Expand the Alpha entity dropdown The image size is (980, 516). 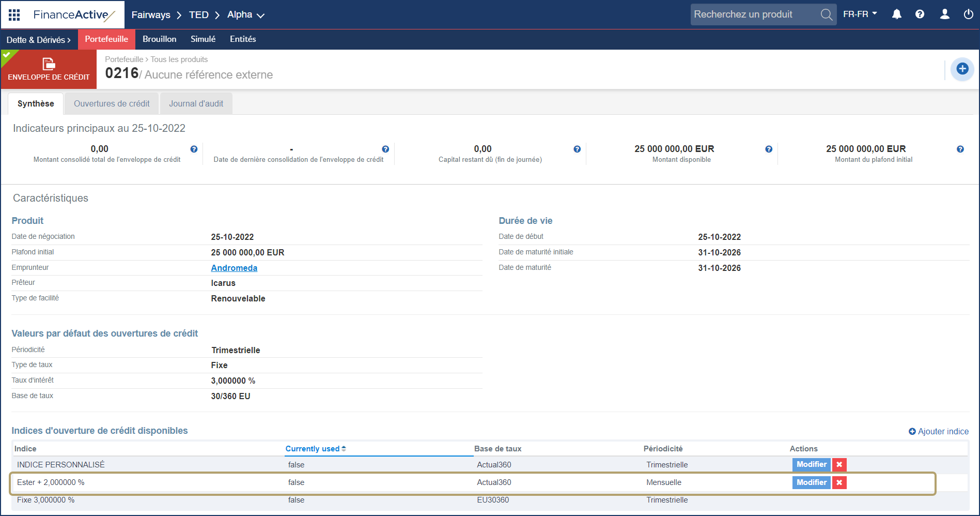(x=246, y=15)
